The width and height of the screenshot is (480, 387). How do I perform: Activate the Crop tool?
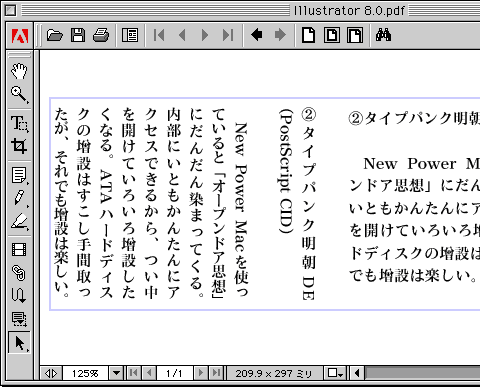point(19,146)
